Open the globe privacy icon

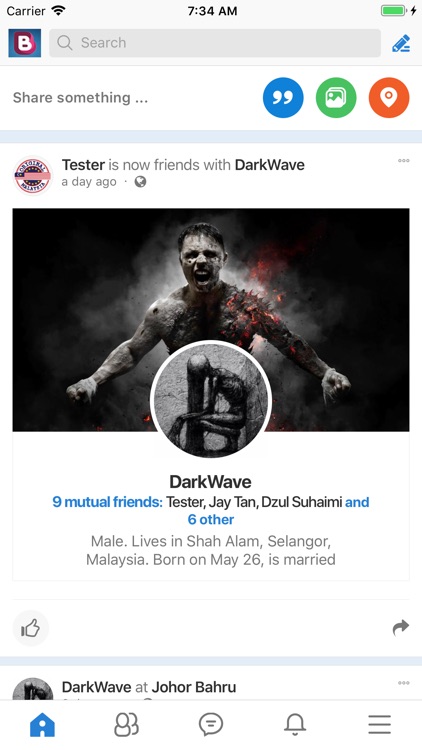click(140, 182)
